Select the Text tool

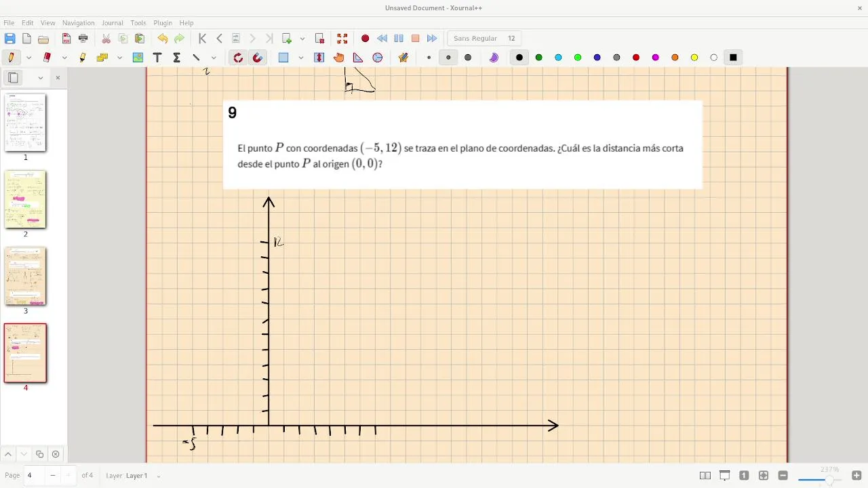(x=157, y=58)
